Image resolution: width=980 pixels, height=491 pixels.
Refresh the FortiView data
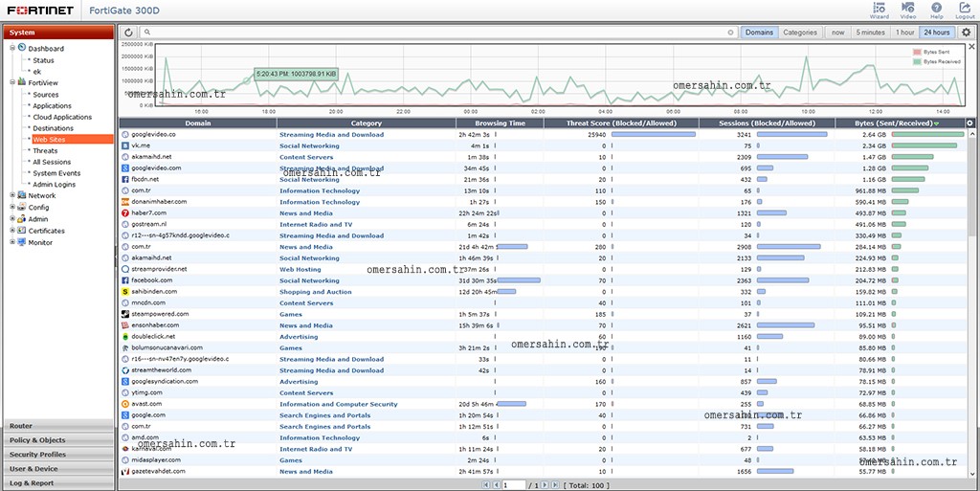(128, 33)
